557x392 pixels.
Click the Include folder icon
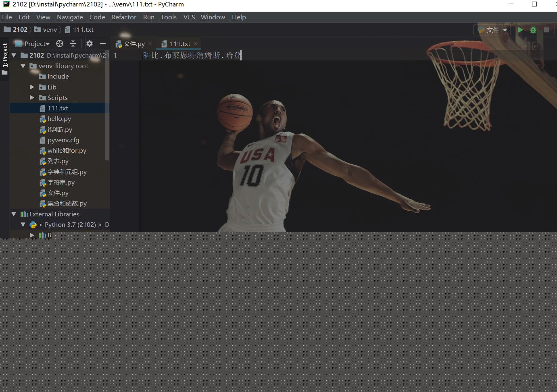tap(42, 77)
